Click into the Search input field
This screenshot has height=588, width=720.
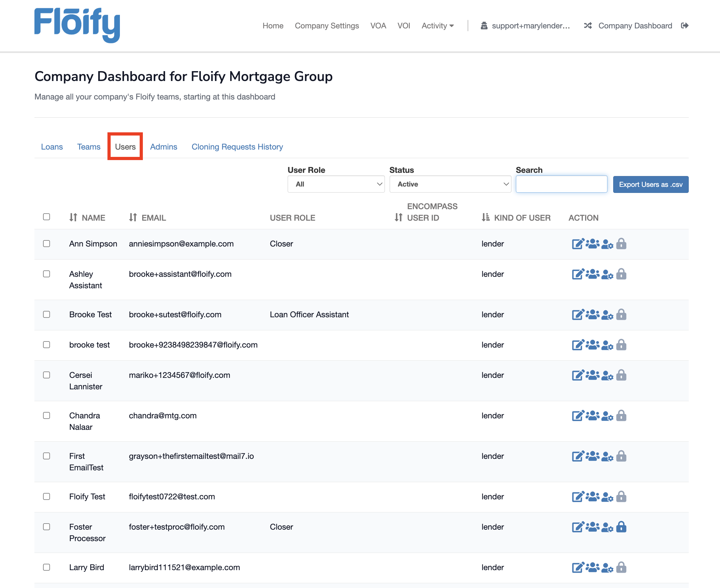[x=561, y=184]
